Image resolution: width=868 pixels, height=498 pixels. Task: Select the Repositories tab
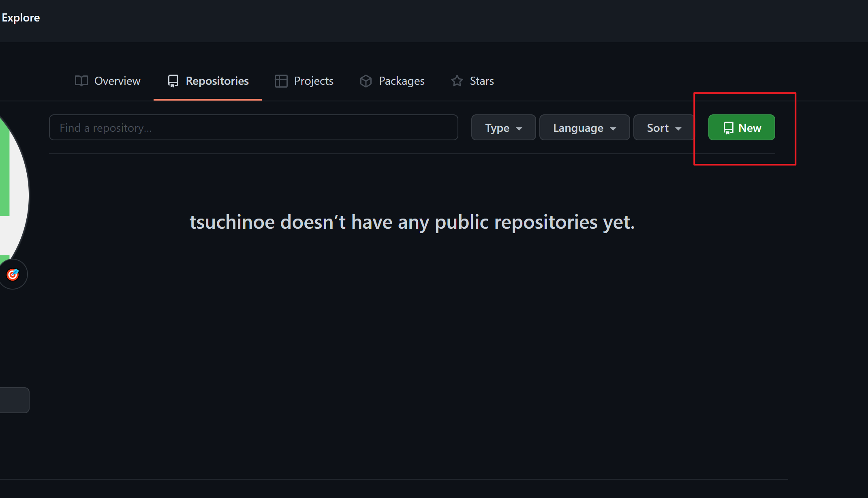[208, 81]
